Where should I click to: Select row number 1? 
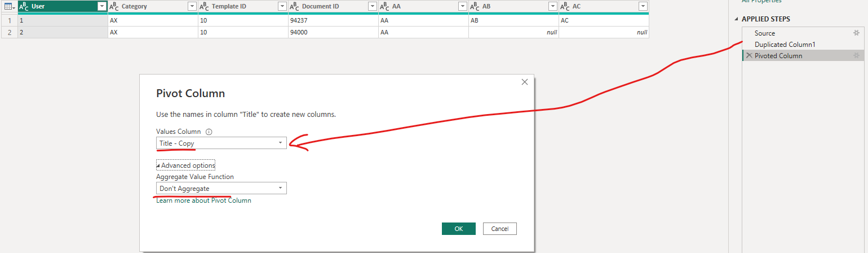click(9, 20)
